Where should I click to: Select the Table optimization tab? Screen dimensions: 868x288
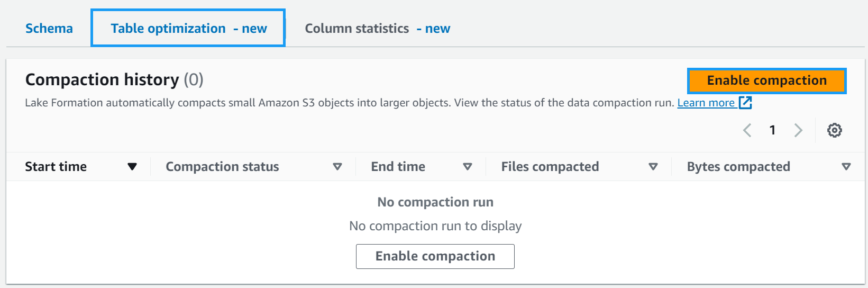point(188,29)
